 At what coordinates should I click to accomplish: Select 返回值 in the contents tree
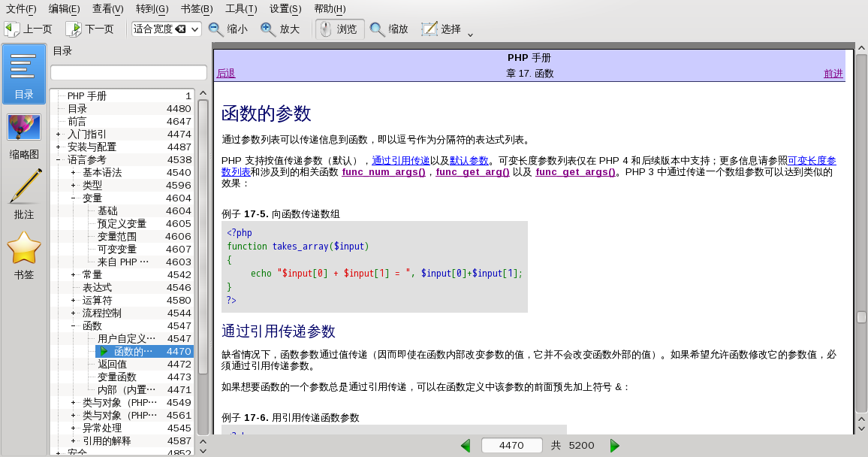(112, 364)
